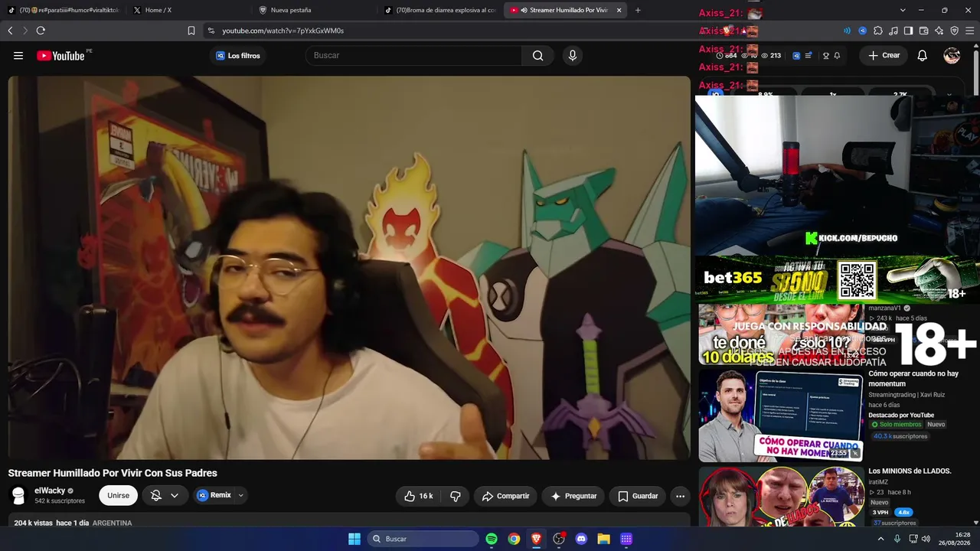Open File Explorer from the taskbar

coord(603,539)
